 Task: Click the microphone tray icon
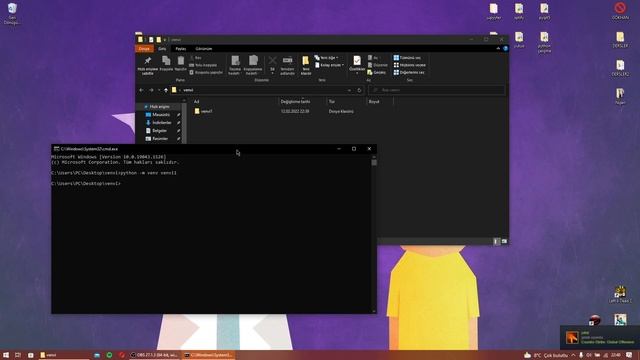click(581, 356)
